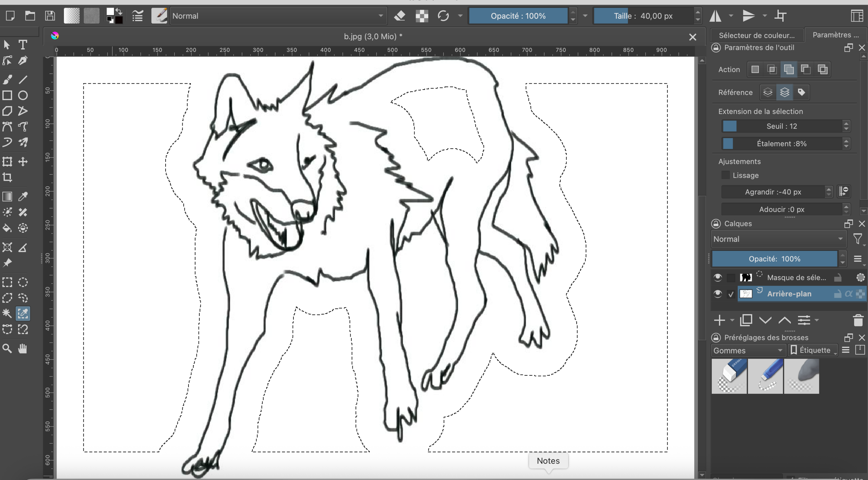Choose the Zoom tool
The height and width of the screenshot is (480, 868).
point(7,348)
